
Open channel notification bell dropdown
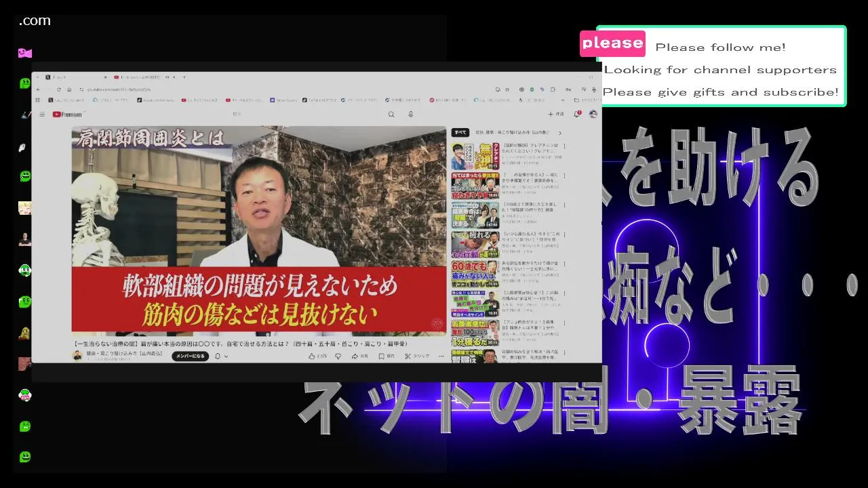pyautogui.click(x=221, y=356)
